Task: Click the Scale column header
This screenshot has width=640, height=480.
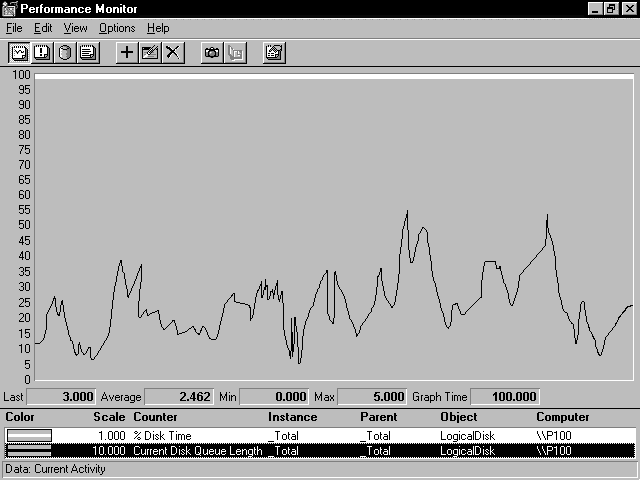Action: 109,417
